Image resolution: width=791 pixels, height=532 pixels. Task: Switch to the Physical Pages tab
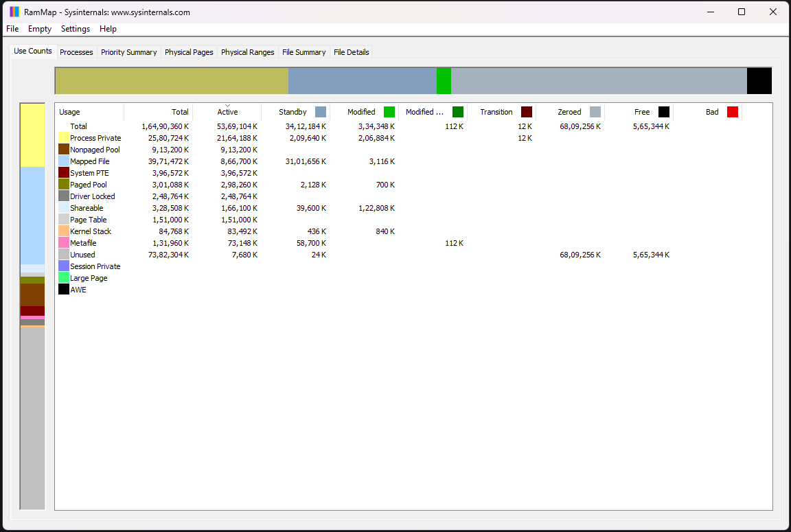189,52
